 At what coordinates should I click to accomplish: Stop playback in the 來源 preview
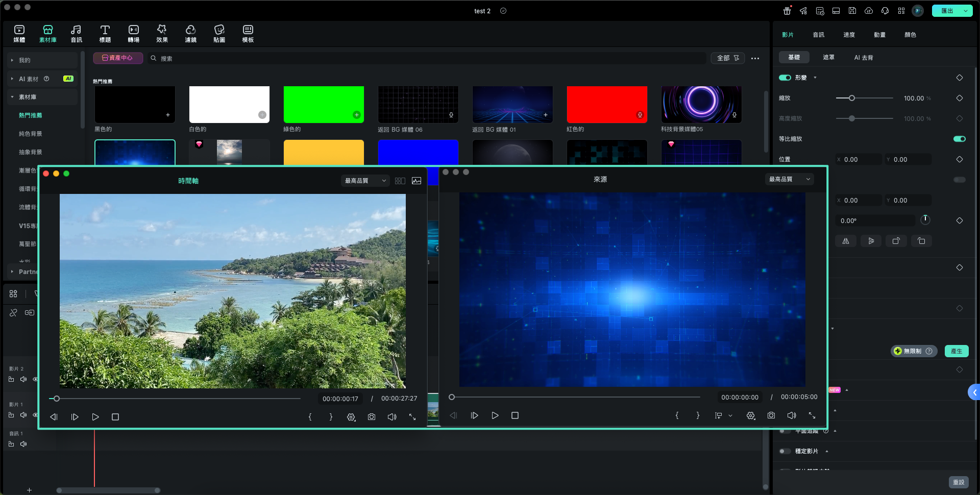[x=515, y=415]
